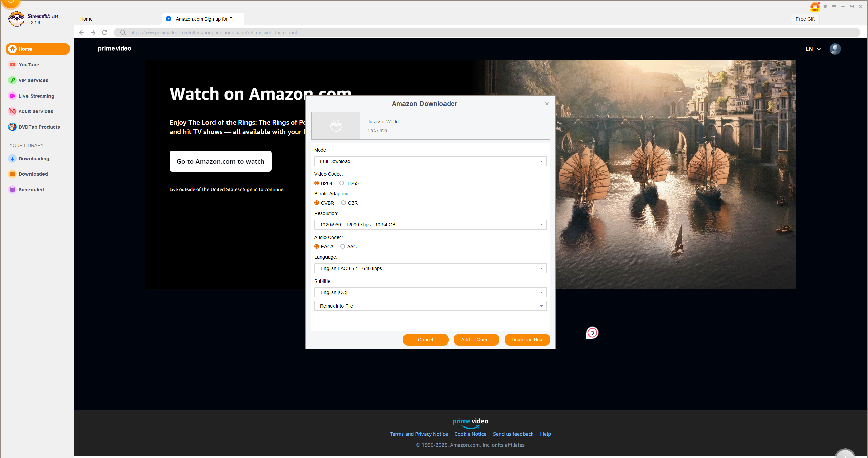Open the YouTube sidebar icon
The image size is (868, 458).
coord(13,65)
